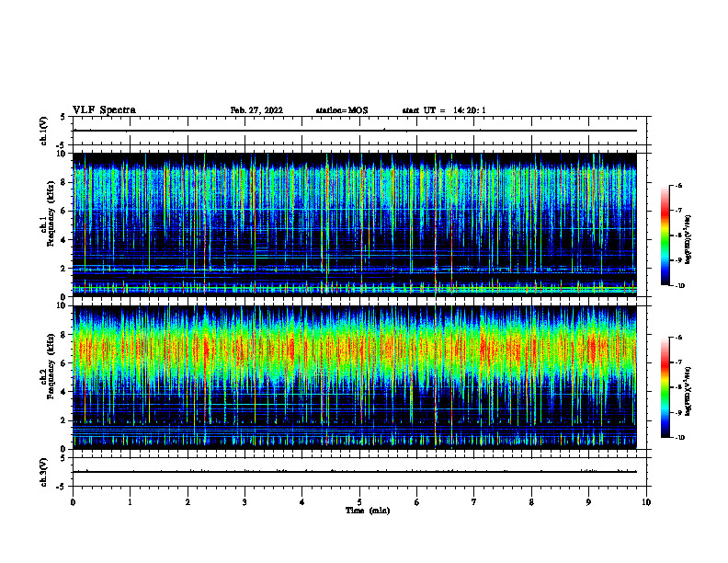The height and width of the screenshot is (563, 728).
Task: Click the "ch.1(V)" axis label
Action: tap(43, 131)
